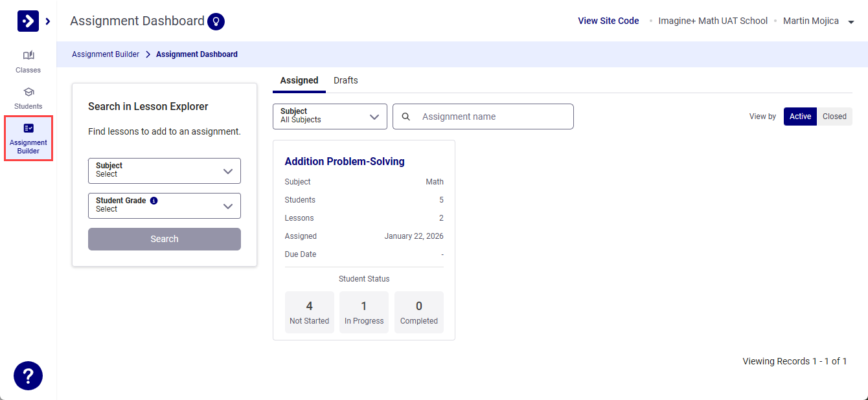Image resolution: width=868 pixels, height=400 pixels.
Task: Expand the sidebar using the chevron arrow
Action: pos(48,21)
